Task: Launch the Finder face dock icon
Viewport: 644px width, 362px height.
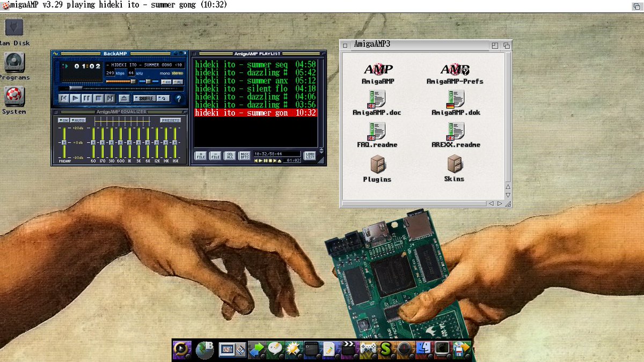Action: 423,350
